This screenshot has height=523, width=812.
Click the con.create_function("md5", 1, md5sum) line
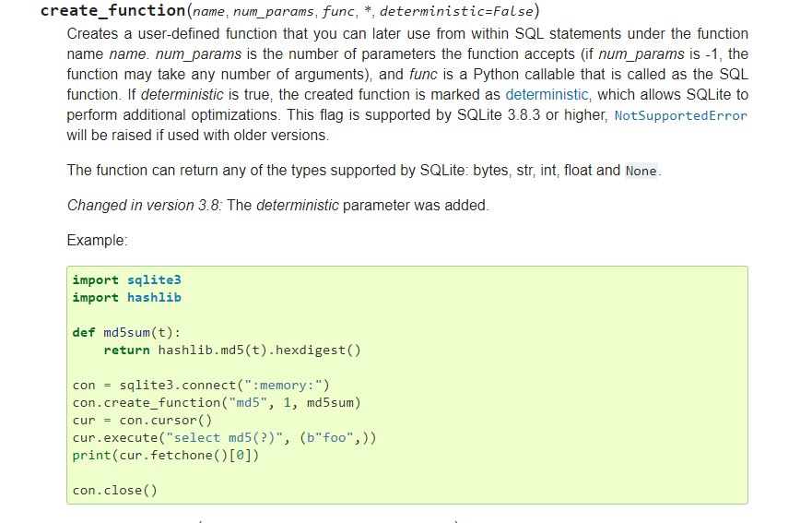216,402
